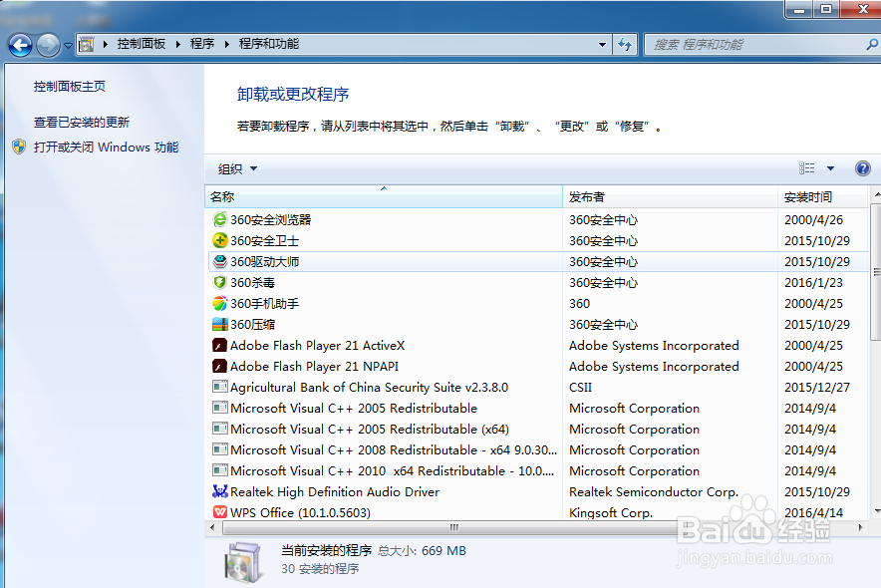Image resolution: width=881 pixels, height=588 pixels.
Task: Select Agricultural Bank of China Security Suite name
Action: coord(369,388)
